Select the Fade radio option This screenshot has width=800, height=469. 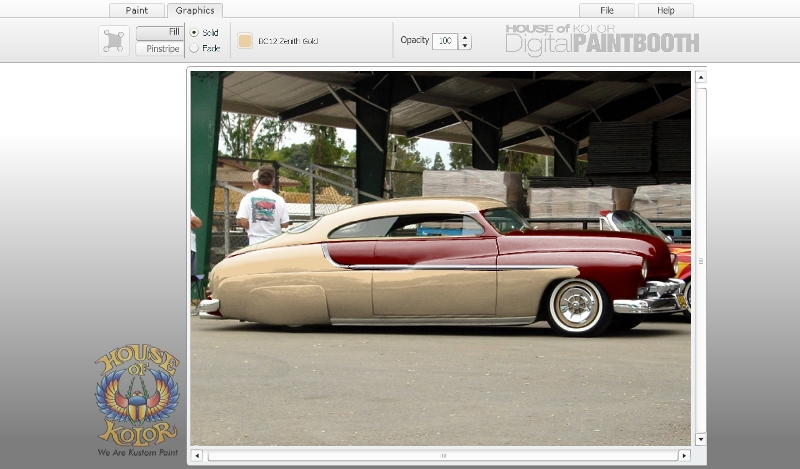194,48
